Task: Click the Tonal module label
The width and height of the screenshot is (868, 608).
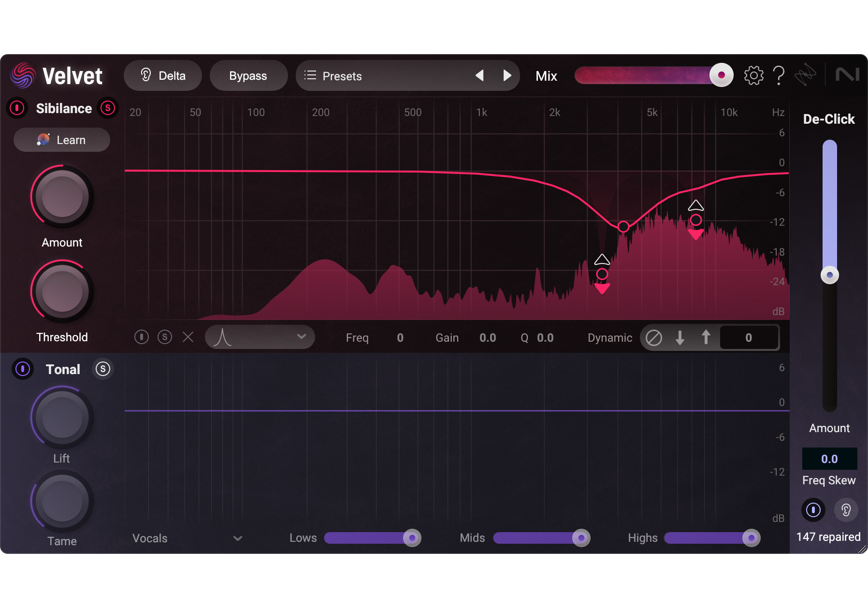Action: pos(63,369)
